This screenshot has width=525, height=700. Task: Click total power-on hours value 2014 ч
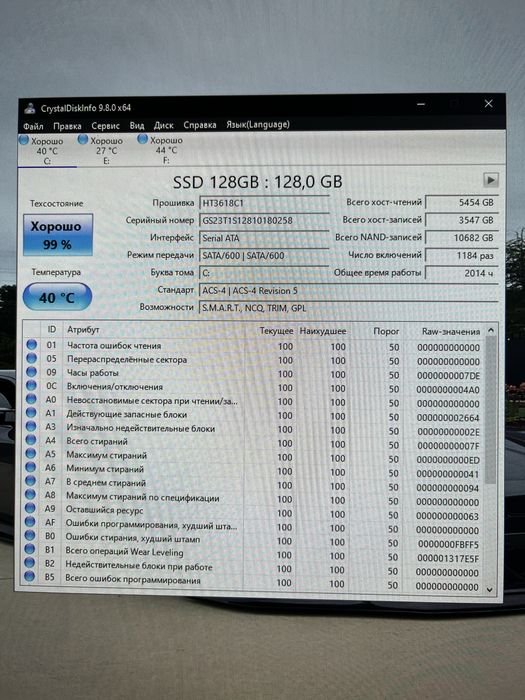[x=462, y=273]
